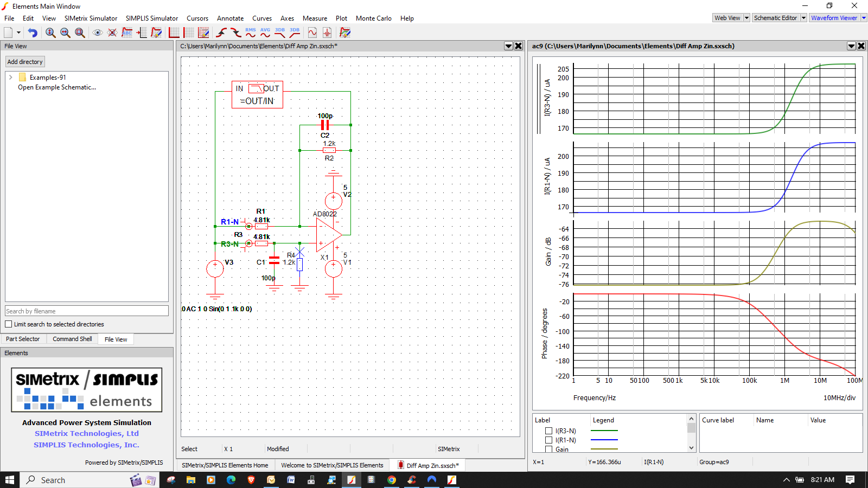The height and width of the screenshot is (488, 868).
Task: Open Microsoft Edge from the taskbar
Action: (231, 480)
